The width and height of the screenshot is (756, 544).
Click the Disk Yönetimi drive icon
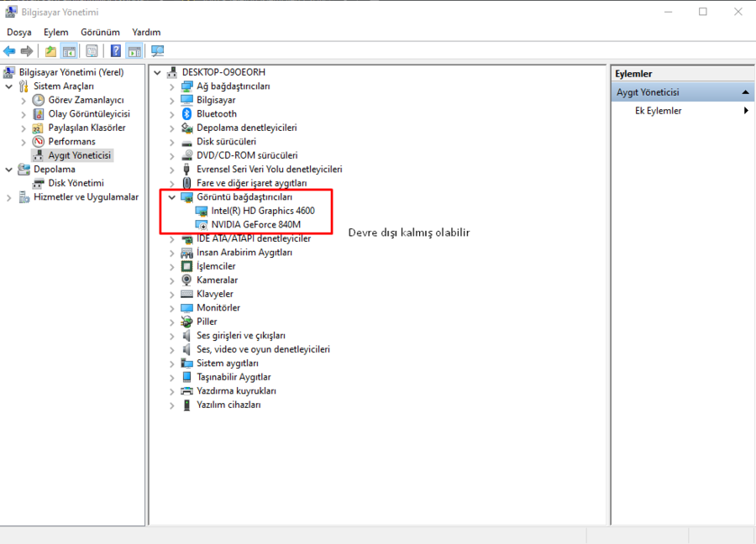click(39, 184)
